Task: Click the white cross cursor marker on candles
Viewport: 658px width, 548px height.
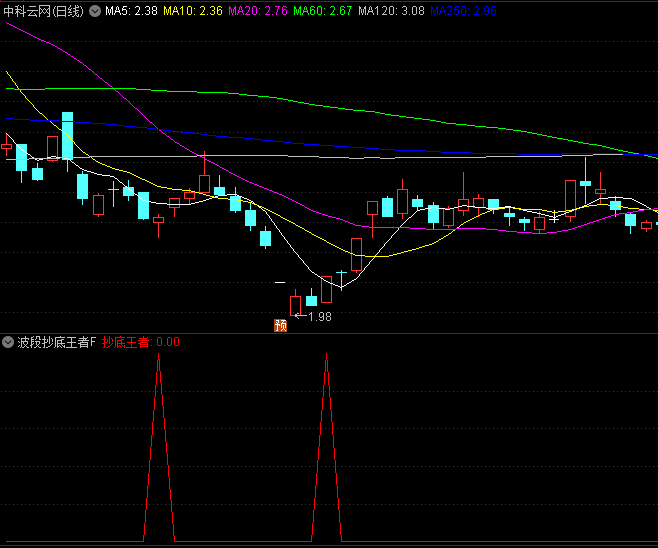Action: pyautogui.click(x=554, y=217)
